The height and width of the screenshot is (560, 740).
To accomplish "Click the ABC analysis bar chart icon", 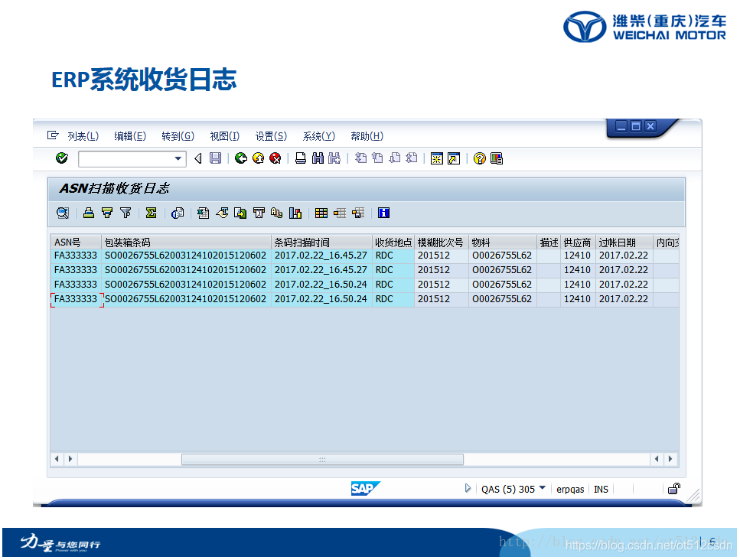I will point(296,213).
